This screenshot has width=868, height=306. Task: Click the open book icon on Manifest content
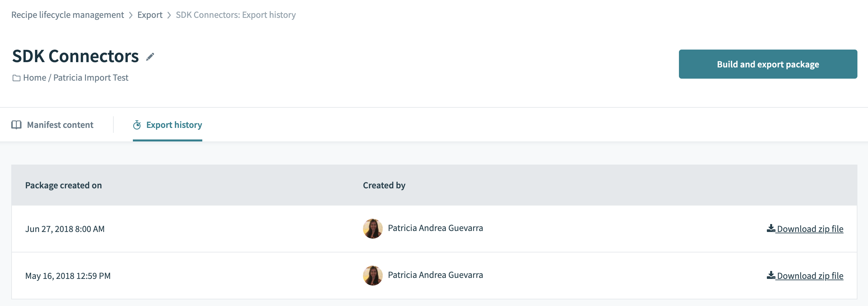point(17,125)
